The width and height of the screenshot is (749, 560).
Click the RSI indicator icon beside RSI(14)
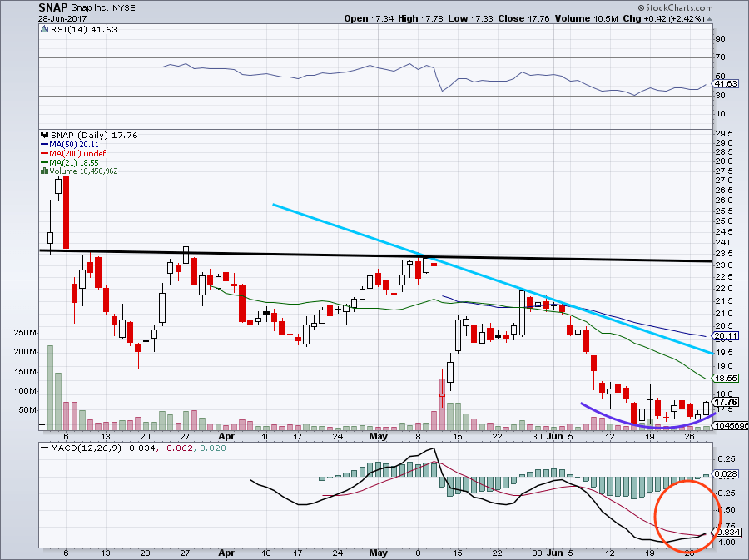(44, 30)
